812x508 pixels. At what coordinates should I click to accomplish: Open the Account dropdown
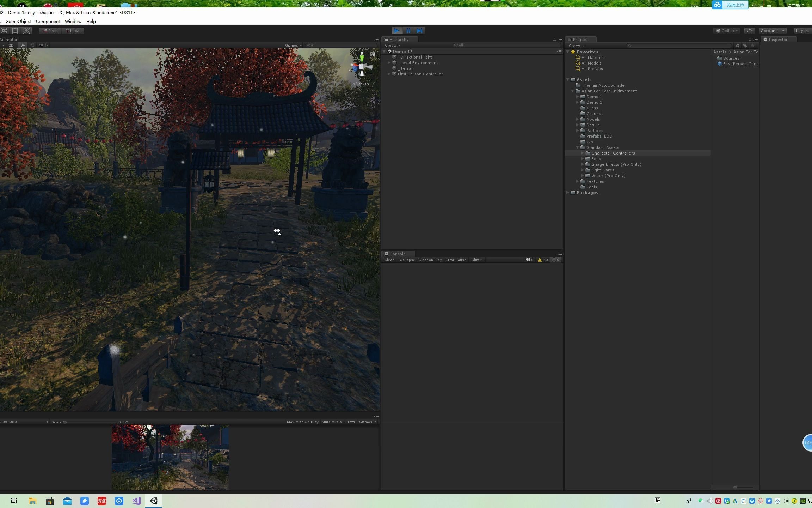point(772,31)
